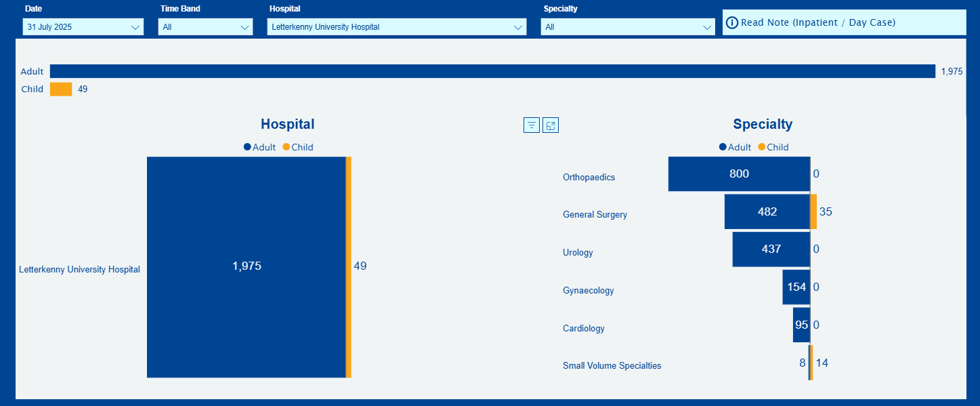Select the Adult 1,975 bar at top
The width and height of the screenshot is (980, 406).
tap(492, 71)
